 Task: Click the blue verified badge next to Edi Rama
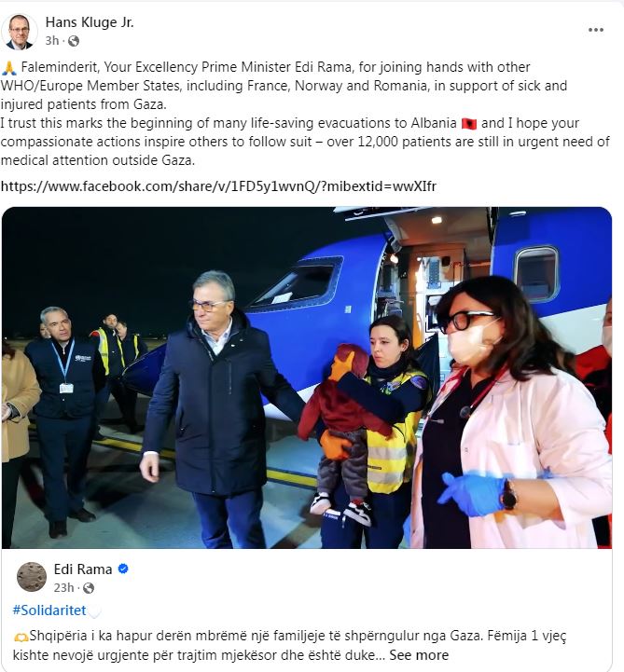123,569
